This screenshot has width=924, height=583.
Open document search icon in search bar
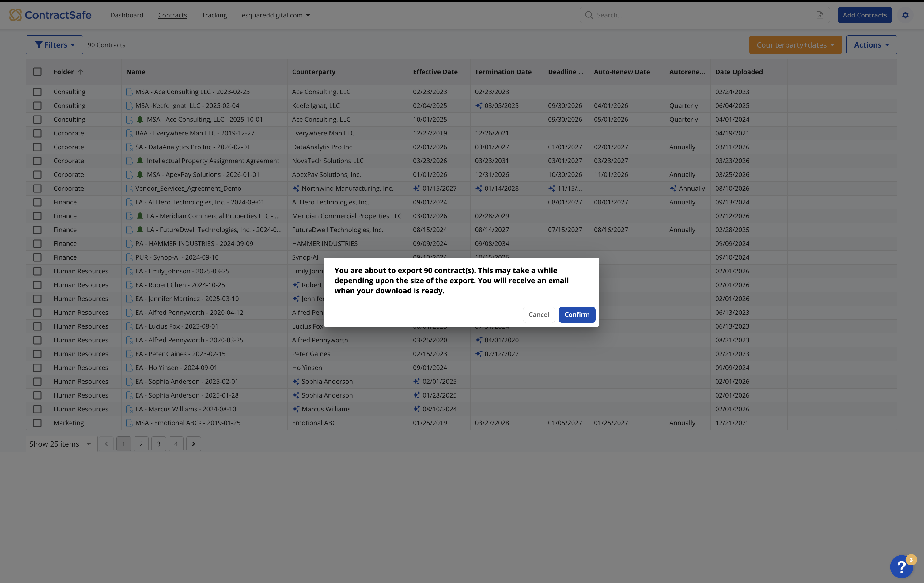click(820, 15)
